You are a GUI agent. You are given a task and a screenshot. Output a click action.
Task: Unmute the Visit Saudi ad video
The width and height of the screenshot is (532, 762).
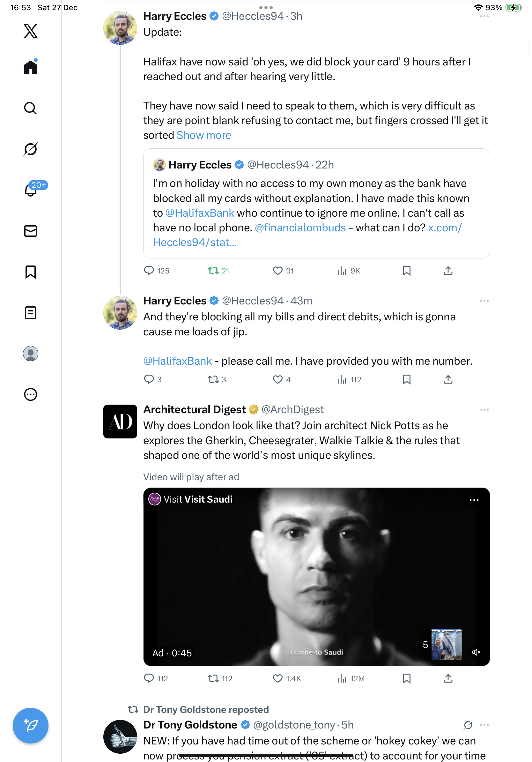(x=476, y=653)
